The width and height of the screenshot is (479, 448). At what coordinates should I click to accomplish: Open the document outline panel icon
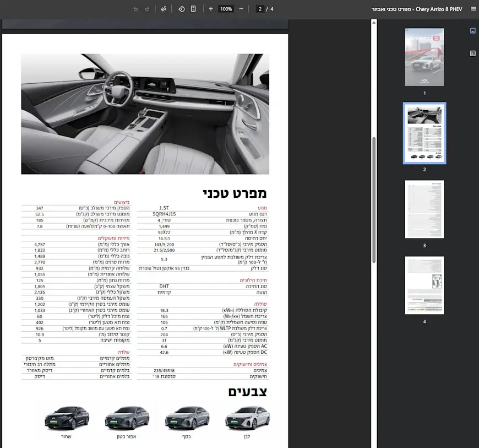[472, 53]
